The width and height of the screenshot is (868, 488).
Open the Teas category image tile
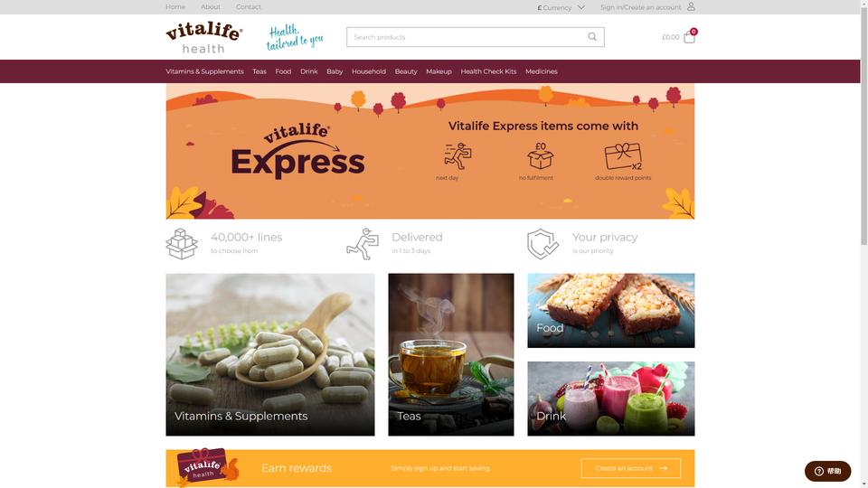click(x=450, y=354)
